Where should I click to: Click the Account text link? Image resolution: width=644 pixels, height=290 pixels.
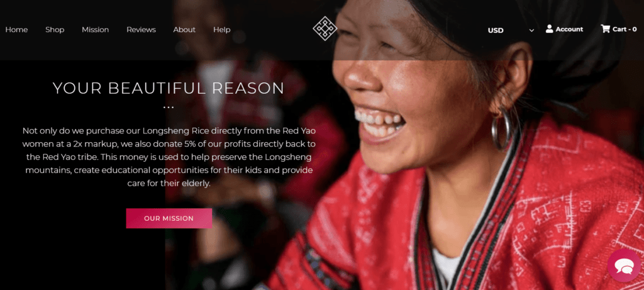(x=569, y=29)
